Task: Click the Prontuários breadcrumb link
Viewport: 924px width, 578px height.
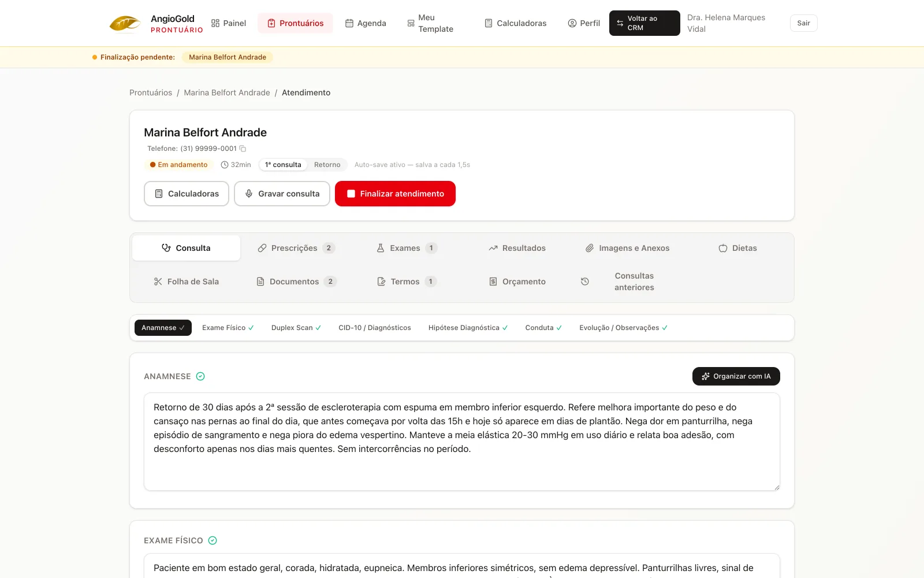Action: pyautogui.click(x=151, y=92)
